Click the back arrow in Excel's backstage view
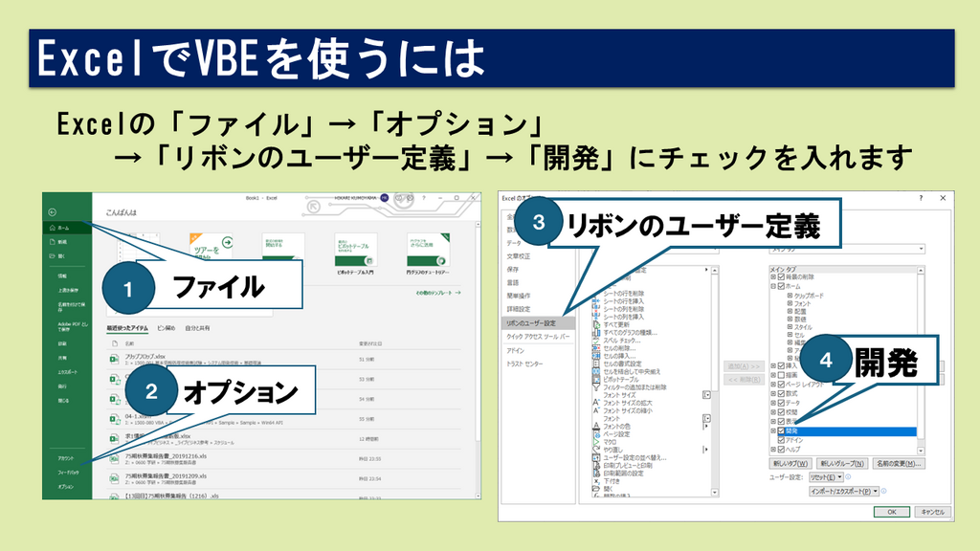Viewport: 980px width, 551px height. [x=53, y=212]
